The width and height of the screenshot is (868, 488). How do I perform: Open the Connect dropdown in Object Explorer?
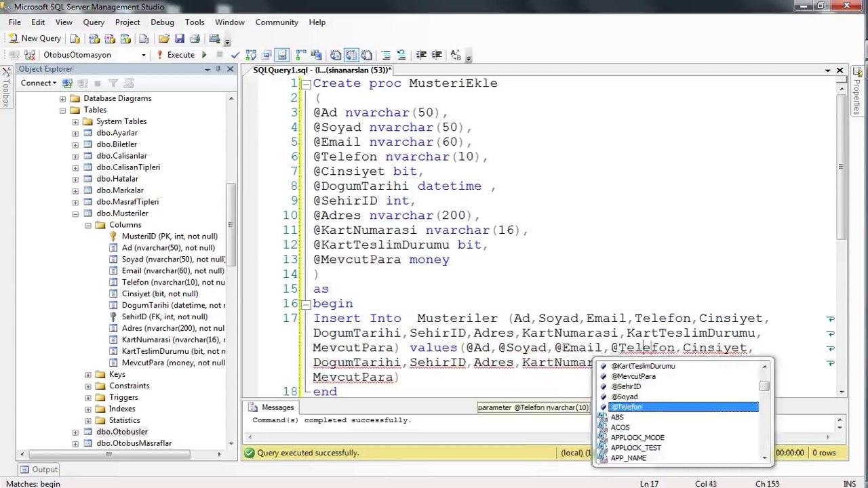pyautogui.click(x=38, y=83)
